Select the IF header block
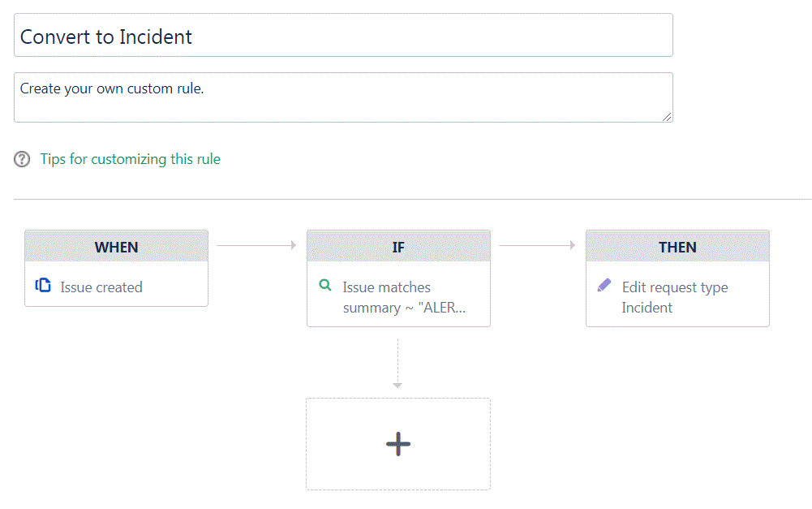This screenshot has width=812, height=509. [398, 246]
